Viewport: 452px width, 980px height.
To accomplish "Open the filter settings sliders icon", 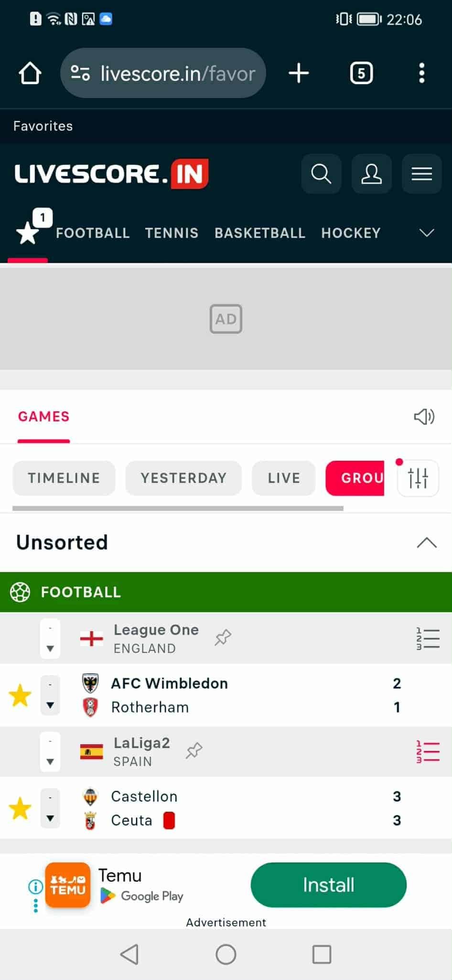I will click(x=418, y=478).
